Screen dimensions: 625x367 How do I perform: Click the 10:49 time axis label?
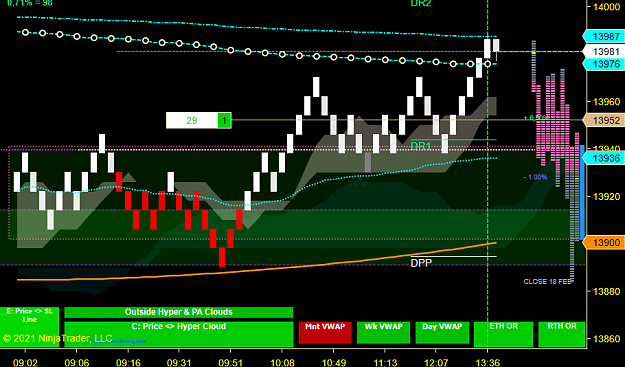tap(333, 362)
